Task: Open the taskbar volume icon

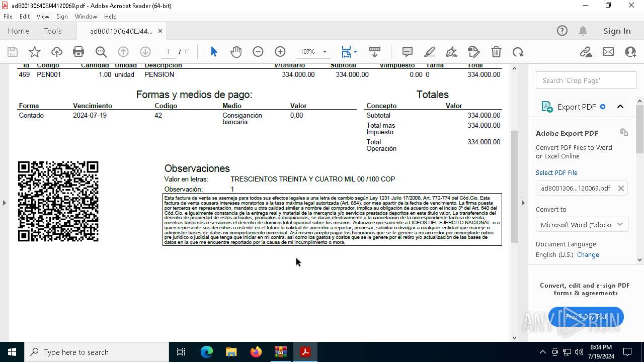Action: tap(579, 352)
